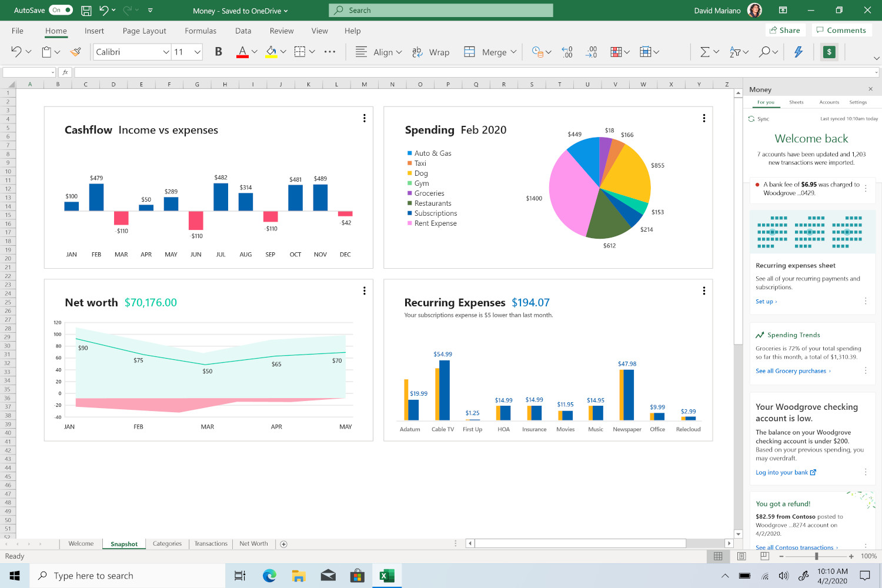The height and width of the screenshot is (588, 882).
Task: Click the 'Log into your bank' link
Action: click(x=786, y=472)
